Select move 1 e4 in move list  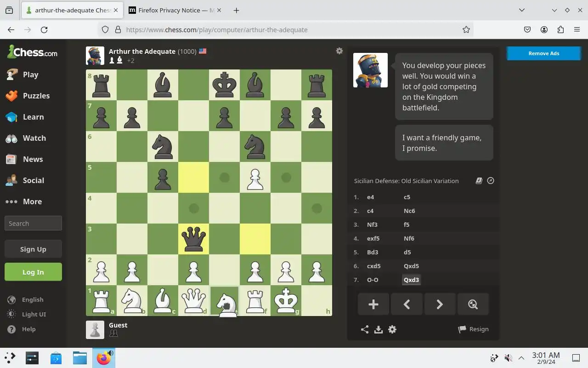tap(370, 197)
